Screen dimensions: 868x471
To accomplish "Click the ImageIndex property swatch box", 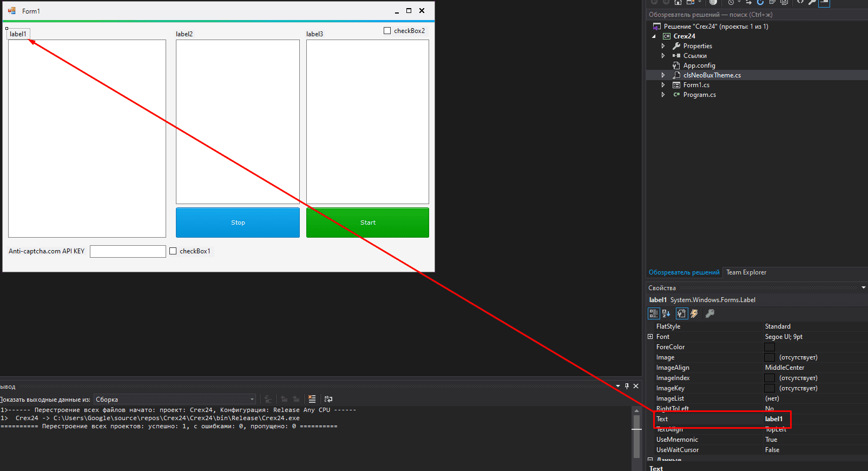I will pyautogui.click(x=769, y=378).
